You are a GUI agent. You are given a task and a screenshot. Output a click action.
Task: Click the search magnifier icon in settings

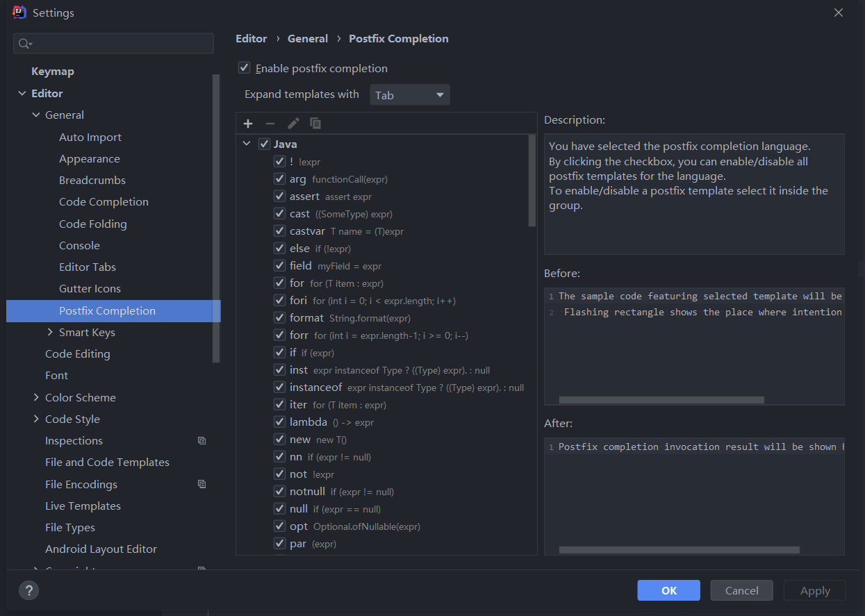[x=24, y=44]
